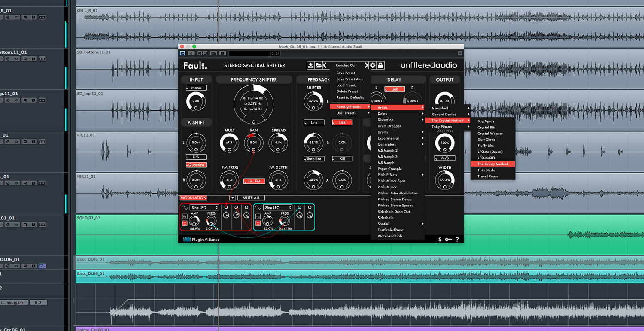Select the Crystal Weaver preset
This screenshot has height=331, width=644.
(x=493, y=134)
